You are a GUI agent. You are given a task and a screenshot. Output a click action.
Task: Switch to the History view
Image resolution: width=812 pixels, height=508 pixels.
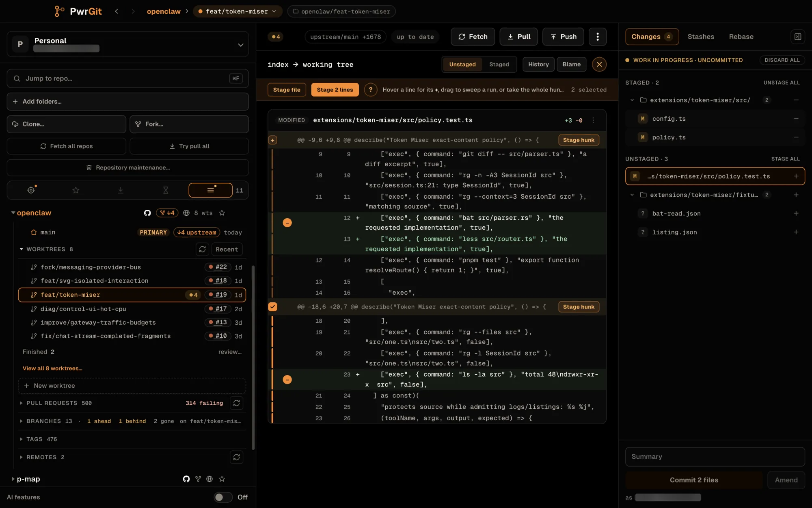coord(538,64)
